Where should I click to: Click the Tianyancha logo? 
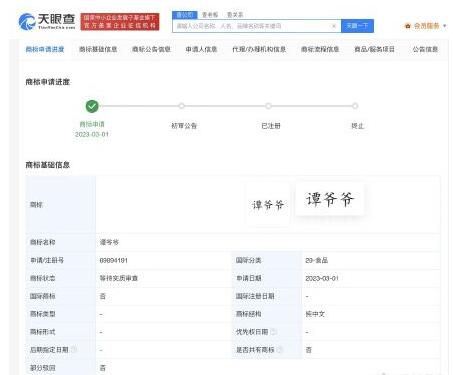47,22
